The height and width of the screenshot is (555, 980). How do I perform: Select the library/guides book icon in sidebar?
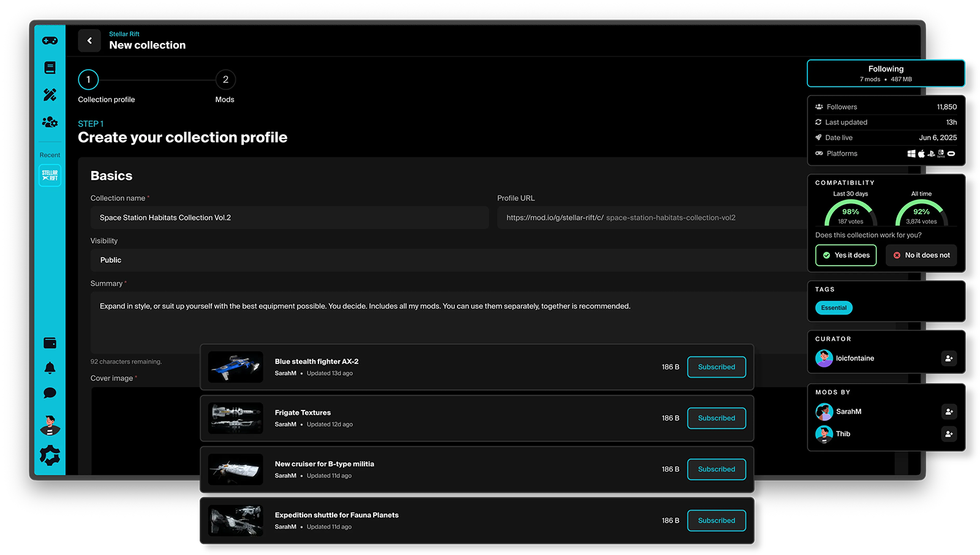pyautogui.click(x=50, y=67)
